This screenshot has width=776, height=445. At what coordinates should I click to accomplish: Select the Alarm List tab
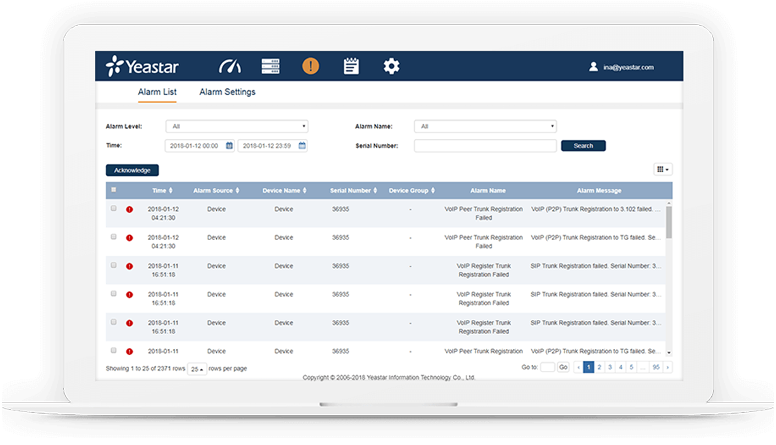pos(157,92)
